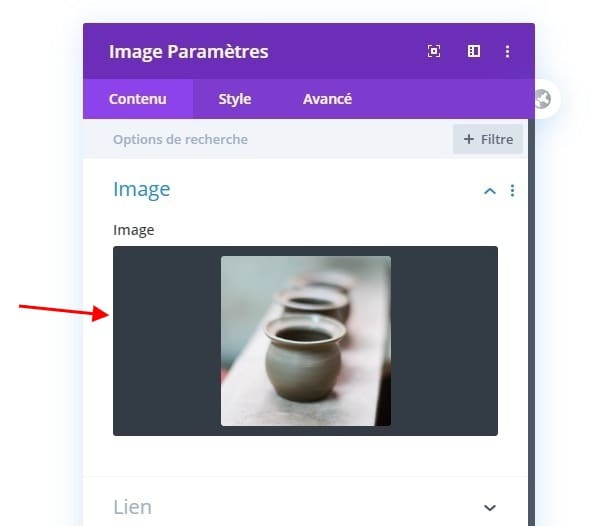Viewport: 598px width, 526px height.
Task: Click the Image section title
Action: coord(141,190)
